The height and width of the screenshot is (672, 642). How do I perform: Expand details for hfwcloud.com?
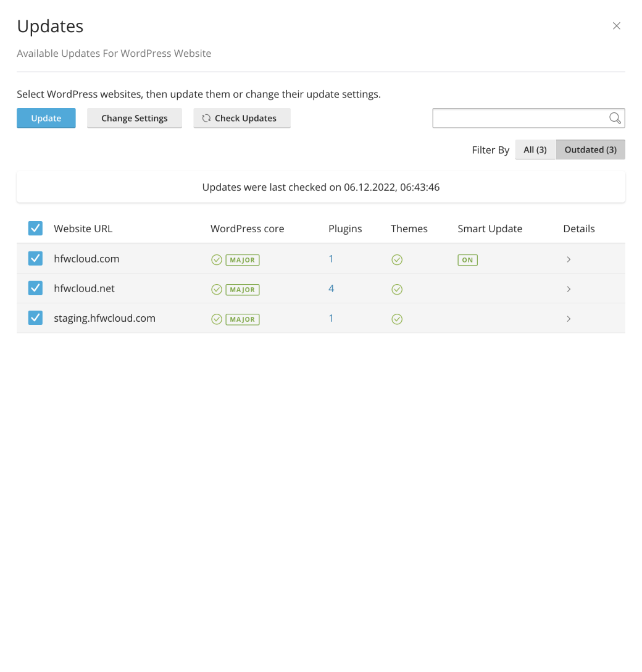pos(569,259)
